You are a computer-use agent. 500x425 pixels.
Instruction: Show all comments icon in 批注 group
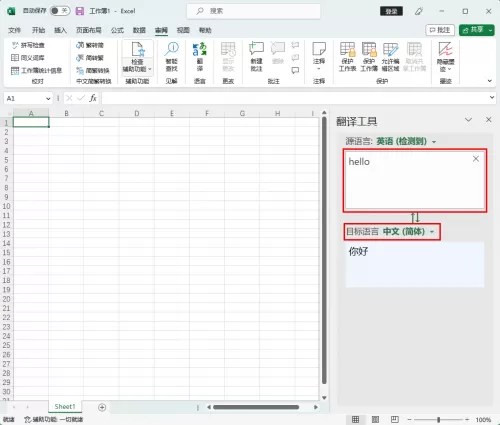coord(295,70)
